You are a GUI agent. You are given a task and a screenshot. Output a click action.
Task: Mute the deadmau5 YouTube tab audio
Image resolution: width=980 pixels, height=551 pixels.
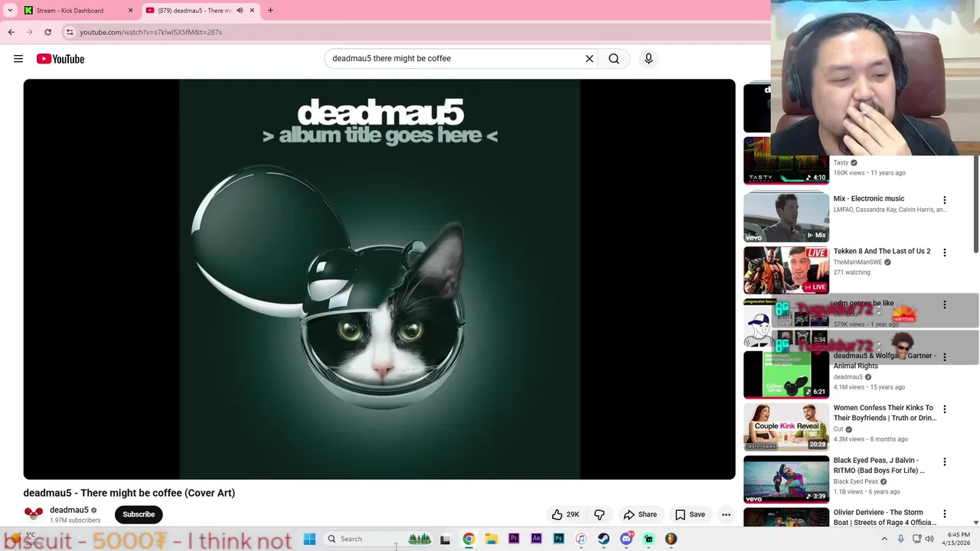(240, 11)
